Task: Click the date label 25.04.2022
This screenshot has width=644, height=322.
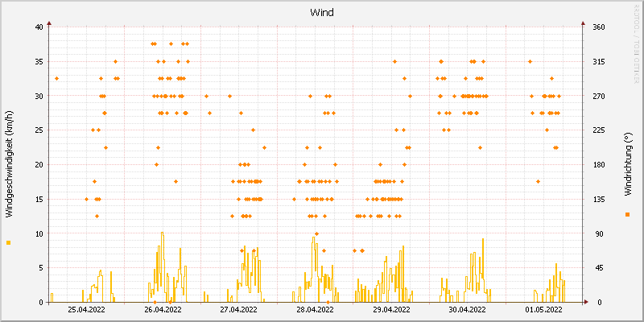Action: [87, 310]
